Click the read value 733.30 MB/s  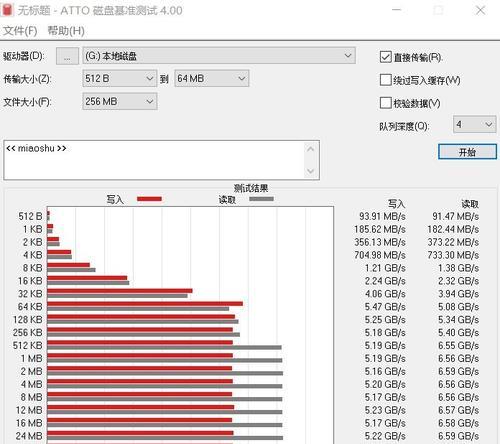click(453, 255)
